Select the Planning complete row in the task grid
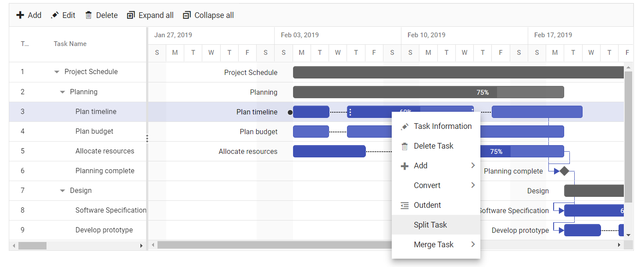This screenshot has width=644, height=267. pyautogui.click(x=78, y=171)
